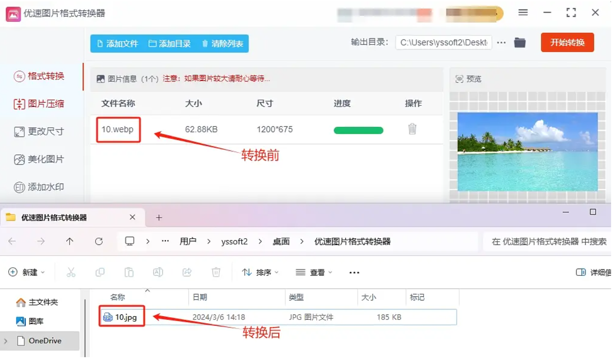Click the 文件名称 column header
This screenshot has width=612, height=364.
[x=118, y=104]
